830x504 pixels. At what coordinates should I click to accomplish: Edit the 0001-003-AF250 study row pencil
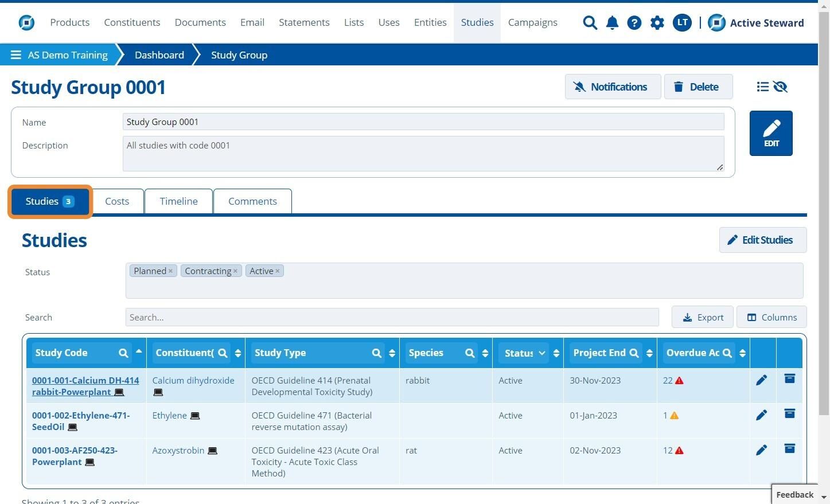click(x=761, y=450)
